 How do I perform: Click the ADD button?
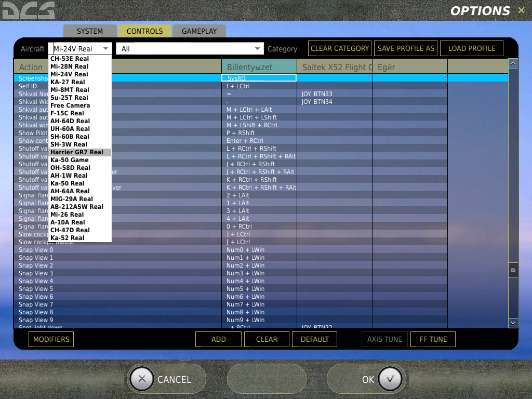tap(218, 339)
